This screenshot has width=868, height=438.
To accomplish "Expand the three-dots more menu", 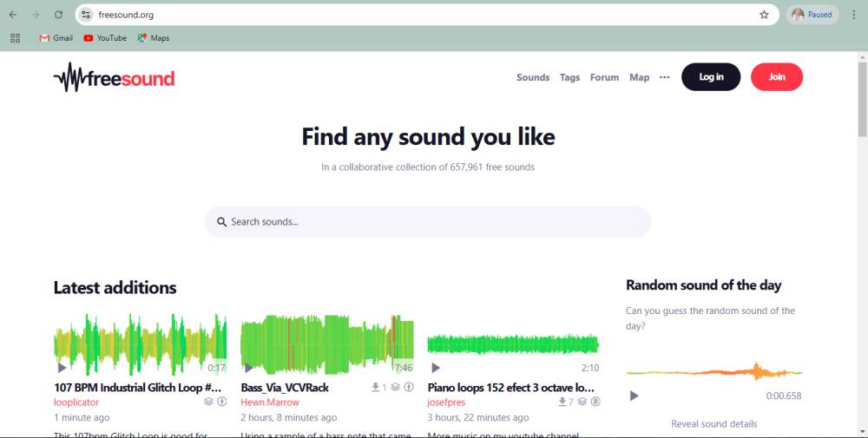I will [664, 77].
